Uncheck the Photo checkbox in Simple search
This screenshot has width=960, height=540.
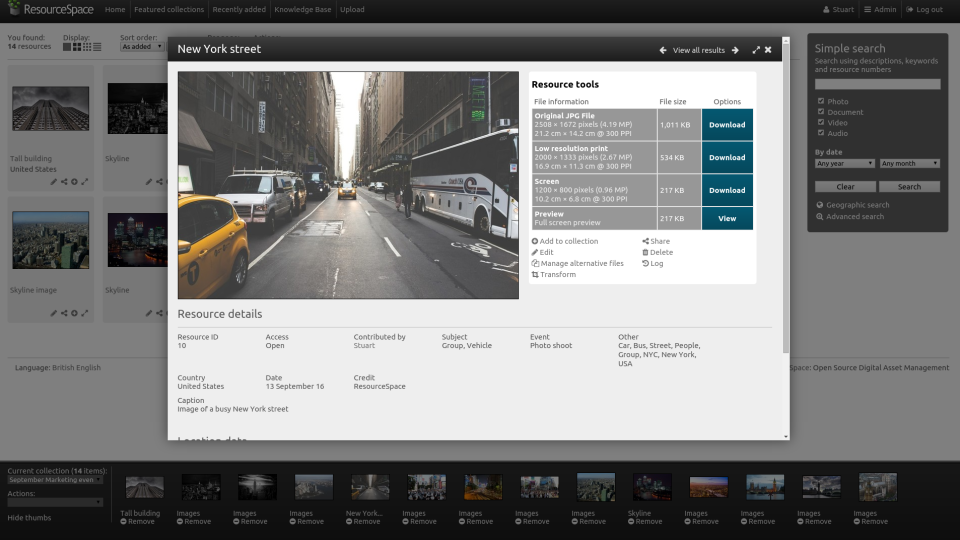pos(821,101)
